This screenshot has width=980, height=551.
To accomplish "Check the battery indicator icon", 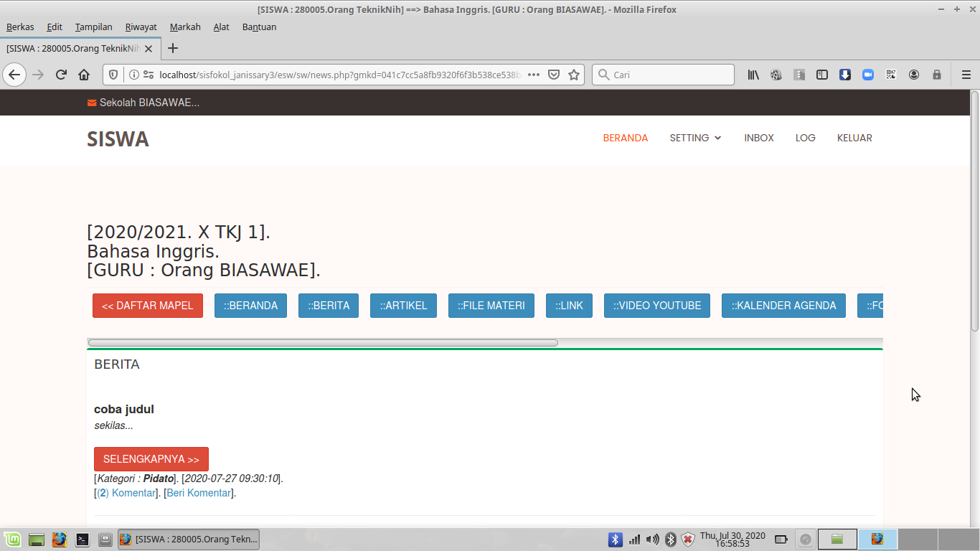I will point(781,540).
